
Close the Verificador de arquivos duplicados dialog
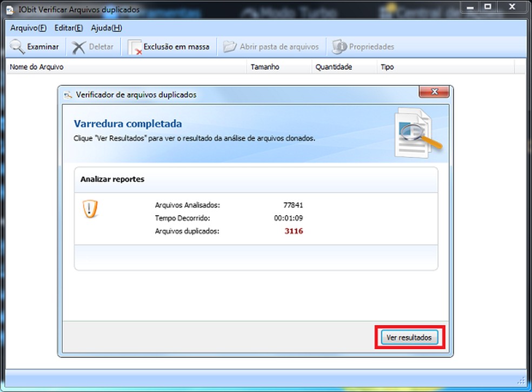434,91
